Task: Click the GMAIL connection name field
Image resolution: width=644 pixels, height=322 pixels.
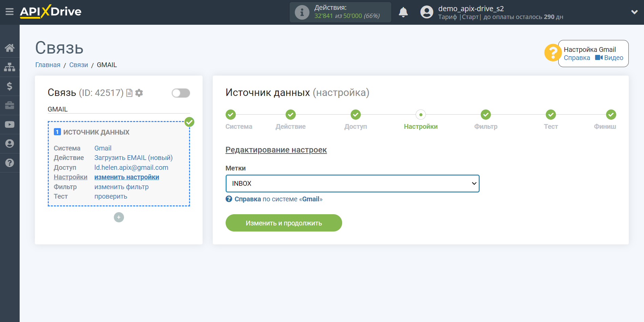Action: 119,109
